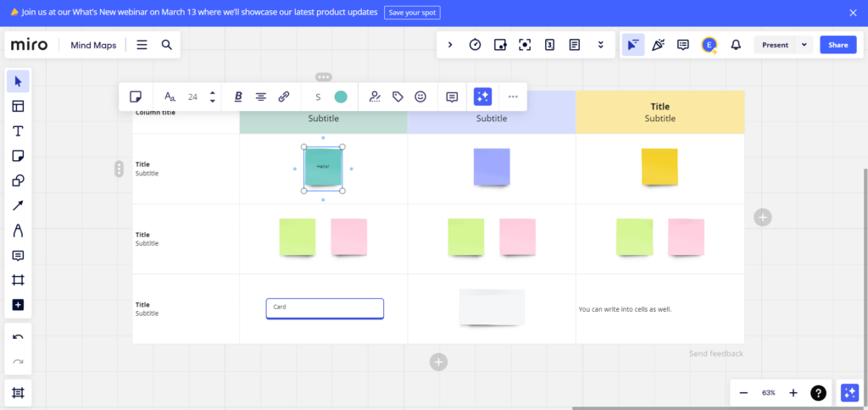Toggle bold formatting
Image resolution: width=868 pixels, height=410 pixels.
click(238, 97)
